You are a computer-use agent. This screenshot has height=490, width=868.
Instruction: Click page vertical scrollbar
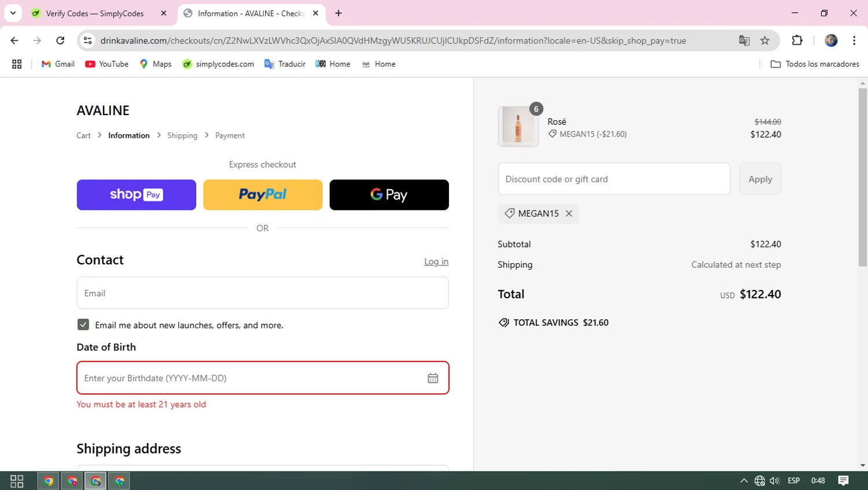(x=863, y=176)
